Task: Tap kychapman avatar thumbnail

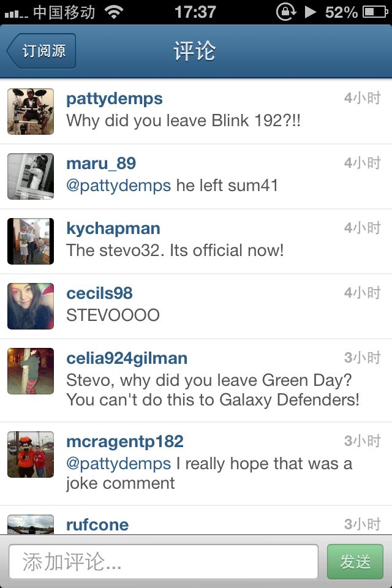Action: click(31, 241)
